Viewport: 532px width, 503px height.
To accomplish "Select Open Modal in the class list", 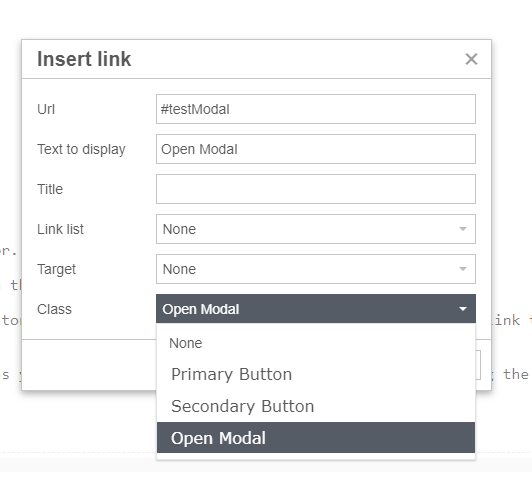I will point(316,438).
